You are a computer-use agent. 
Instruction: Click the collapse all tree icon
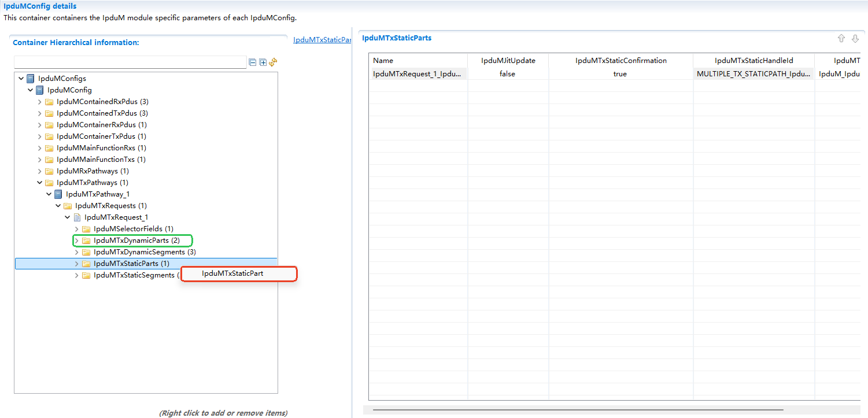(x=253, y=62)
